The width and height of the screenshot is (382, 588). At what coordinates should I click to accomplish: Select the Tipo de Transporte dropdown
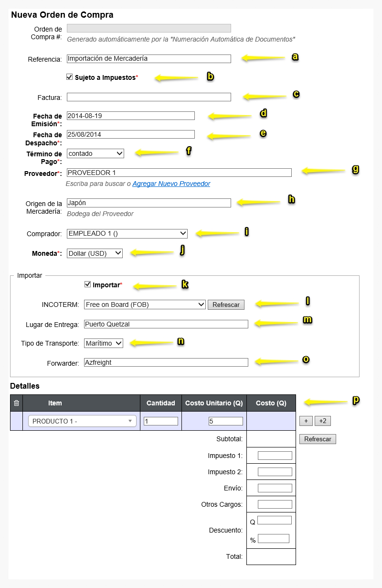pos(104,343)
